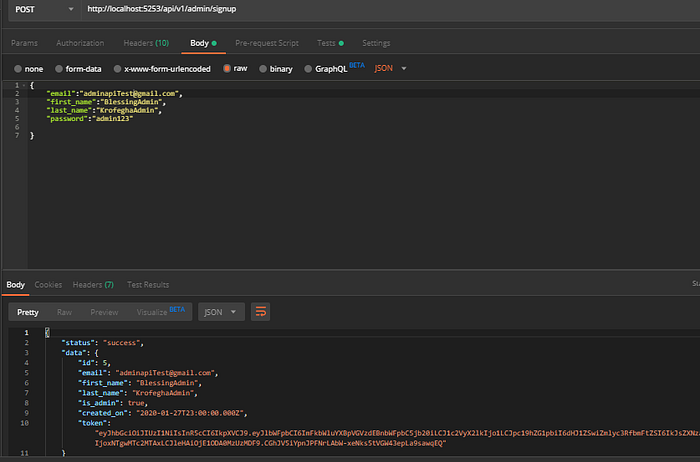
Task: Click the "id": 5 response line
Action: 94,363
